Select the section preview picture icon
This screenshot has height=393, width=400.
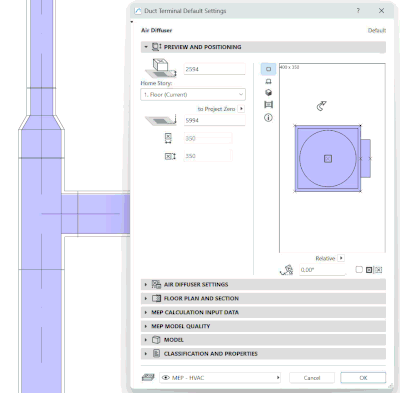pyautogui.click(x=268, y=105)
